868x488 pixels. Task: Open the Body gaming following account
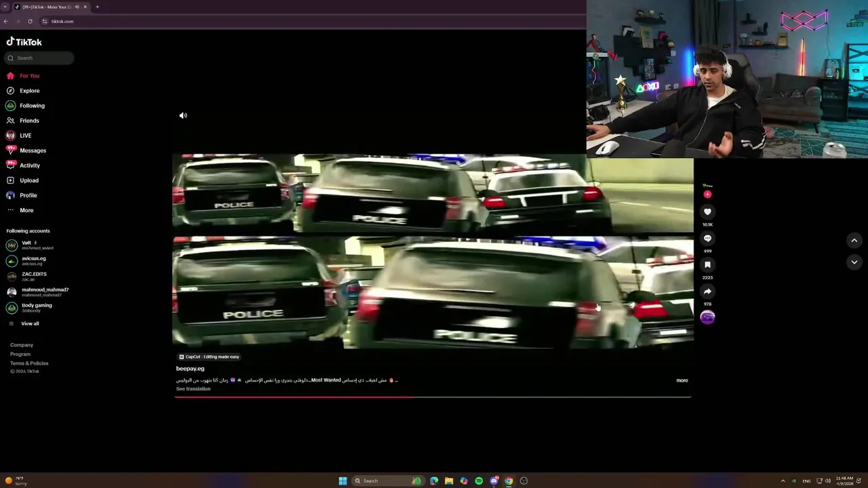29,307
